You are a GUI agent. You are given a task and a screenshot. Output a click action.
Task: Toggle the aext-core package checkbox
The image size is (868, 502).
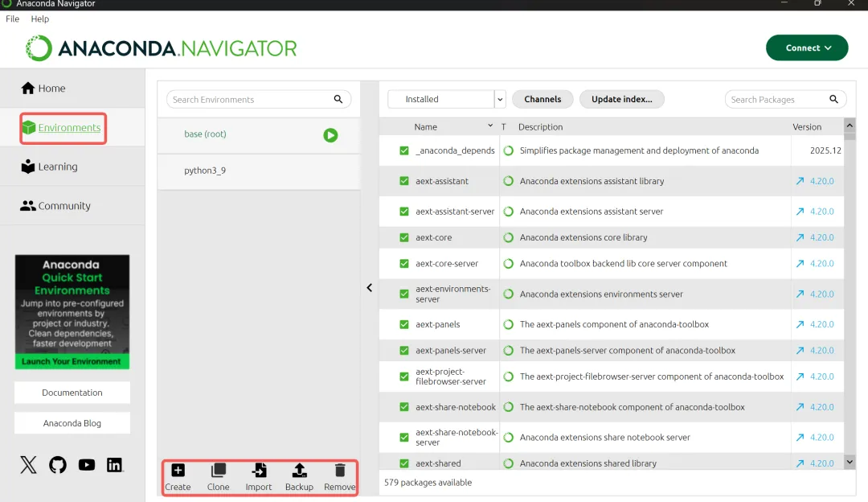click(404, 237)
